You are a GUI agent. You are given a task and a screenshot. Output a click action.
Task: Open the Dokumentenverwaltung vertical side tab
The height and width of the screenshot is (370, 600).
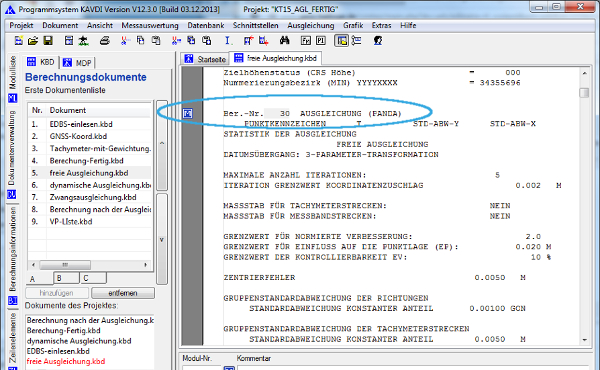(12, 148)
